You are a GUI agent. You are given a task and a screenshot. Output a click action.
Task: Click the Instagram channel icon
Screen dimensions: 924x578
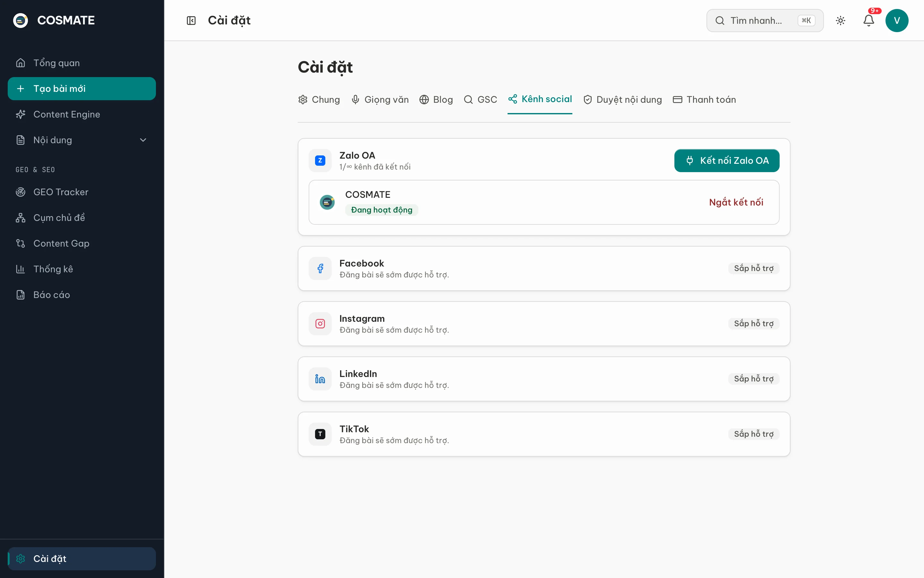click(320, 324)
